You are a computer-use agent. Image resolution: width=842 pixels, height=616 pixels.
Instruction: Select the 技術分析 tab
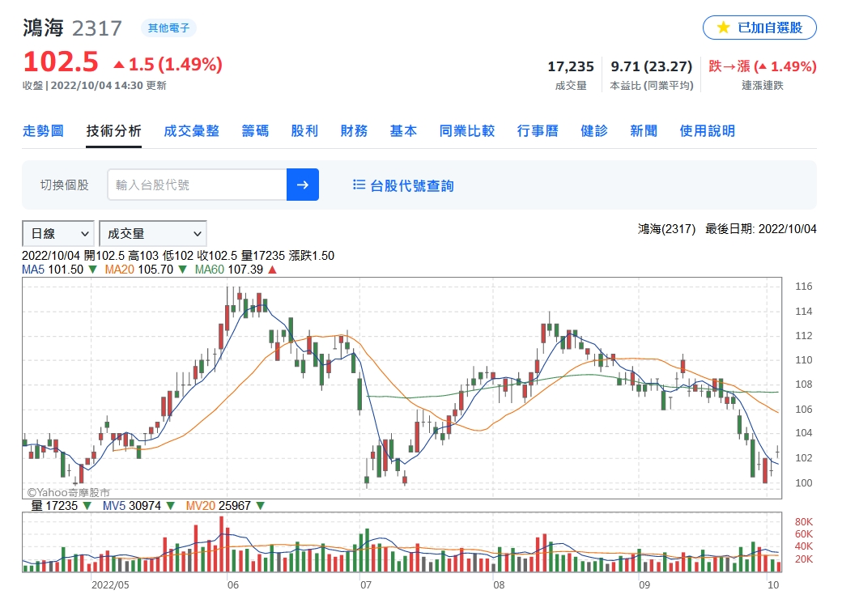pos(114,131)
